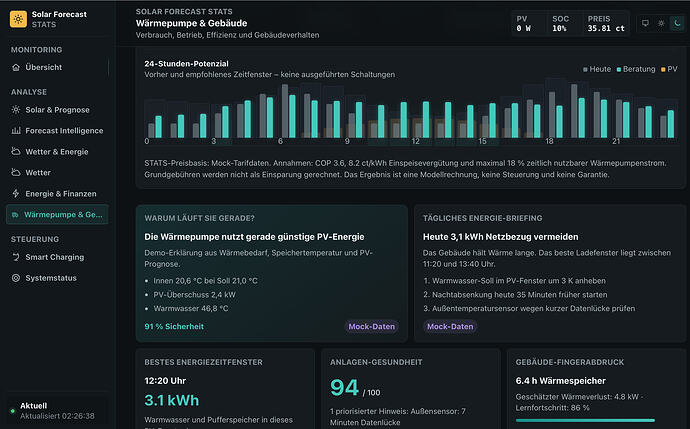Switch to system theme via monitor icon
Viewport: 690px width, 429px height.
645,23
